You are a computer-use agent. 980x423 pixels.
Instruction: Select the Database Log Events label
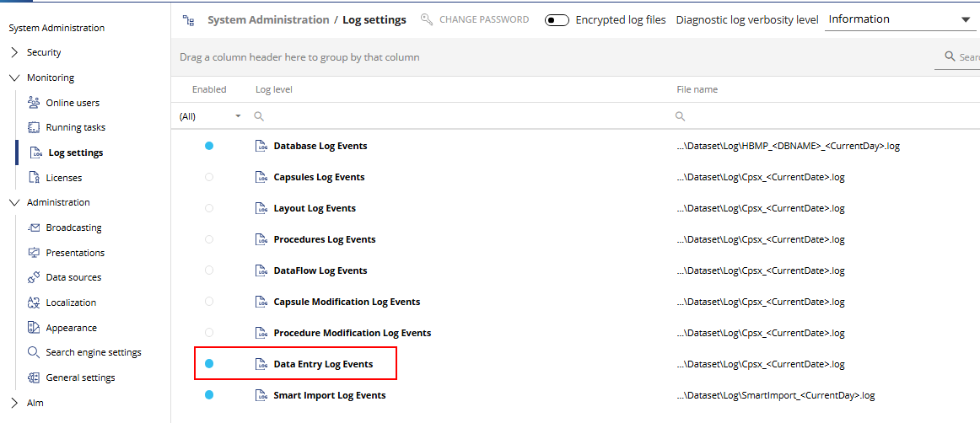[x=320, y=146]
